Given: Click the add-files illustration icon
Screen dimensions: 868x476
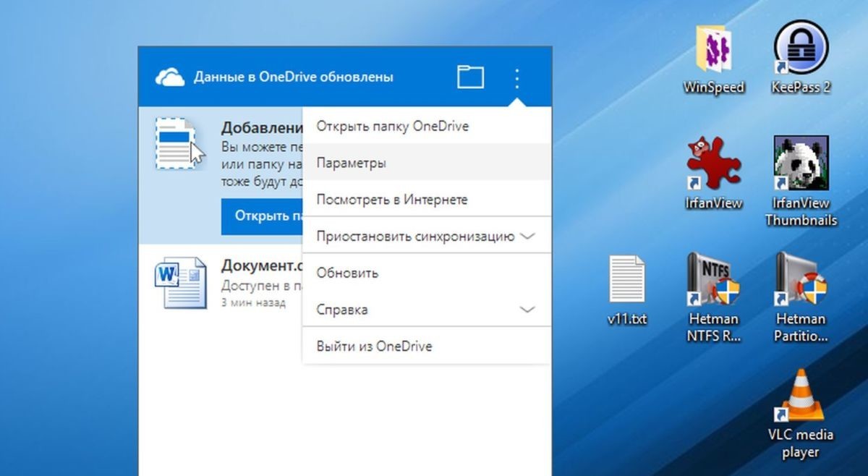Looking at the screenshot, I should click(179, 144).
